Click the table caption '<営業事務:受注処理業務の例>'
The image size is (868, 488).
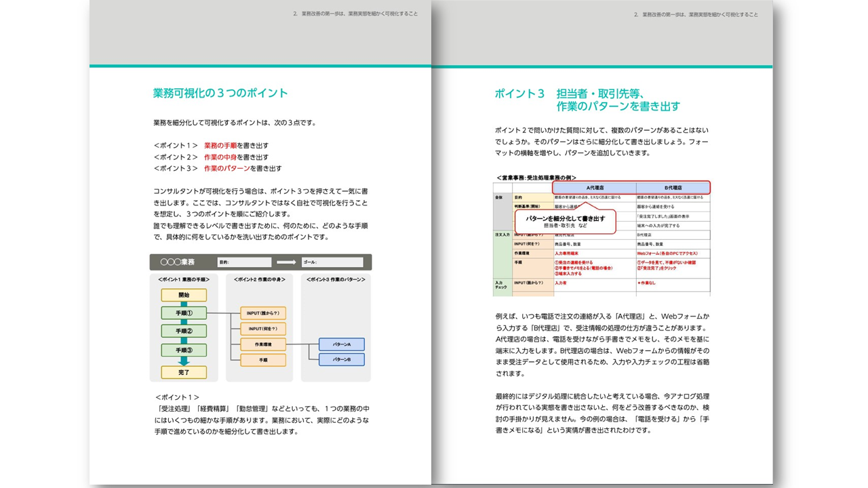pos(536,178)
